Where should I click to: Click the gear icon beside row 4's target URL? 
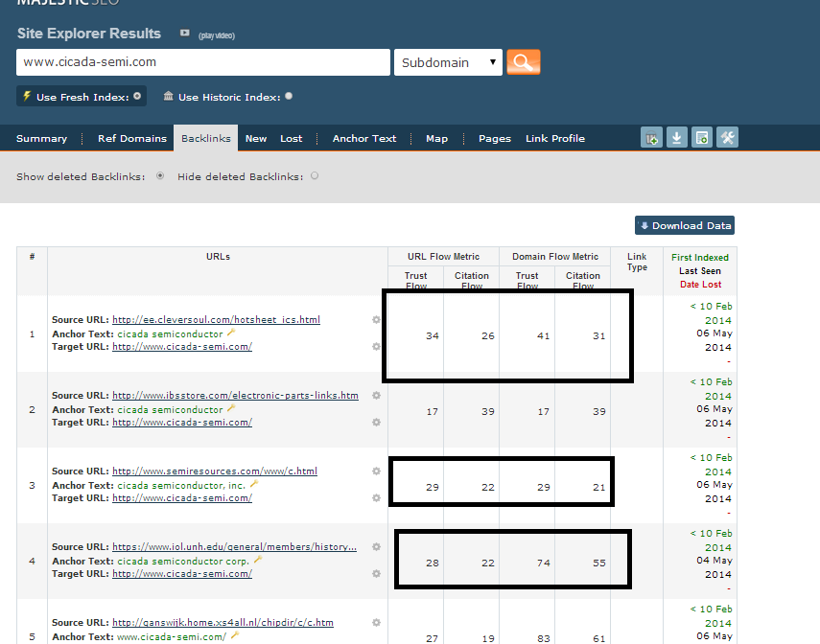(376, 574)
